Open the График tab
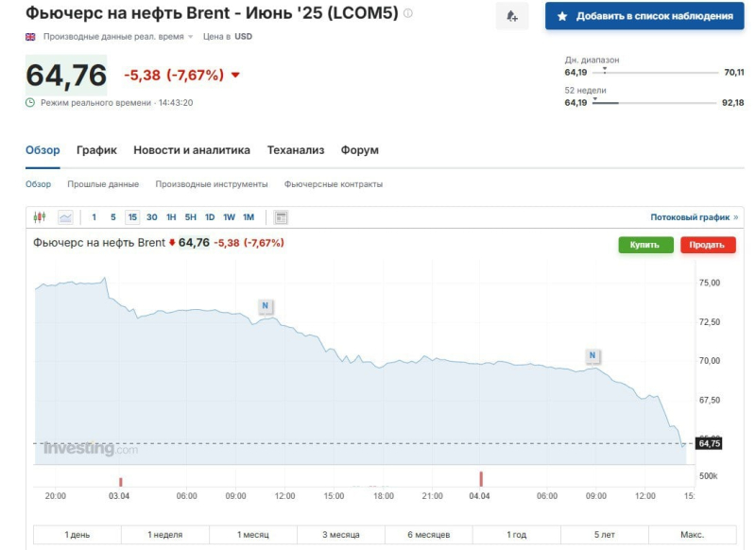 (x=96, y=150)
